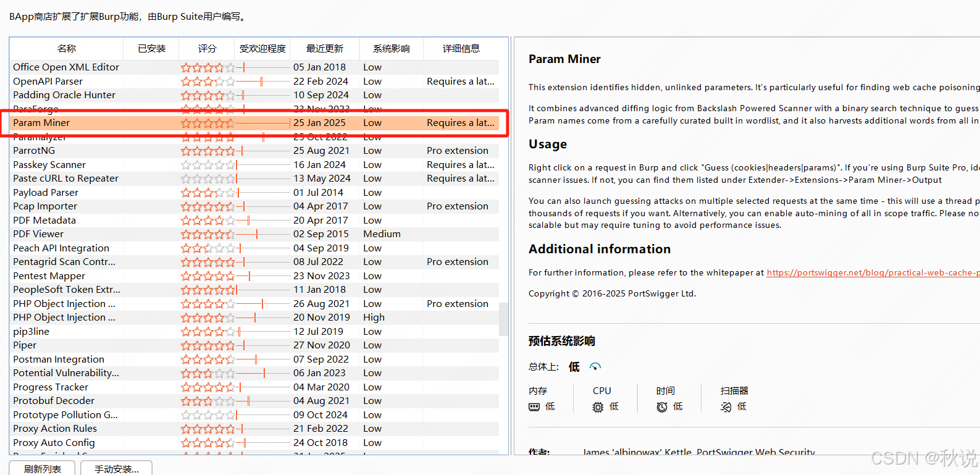This screenshot has height=475, width=980.
Task: Click the 刷新列表 button
Action: click(x=42, y=469)
